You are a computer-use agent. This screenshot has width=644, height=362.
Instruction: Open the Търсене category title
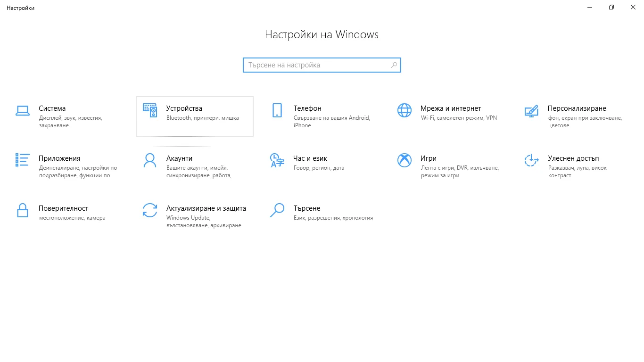[x=307, y=208]
